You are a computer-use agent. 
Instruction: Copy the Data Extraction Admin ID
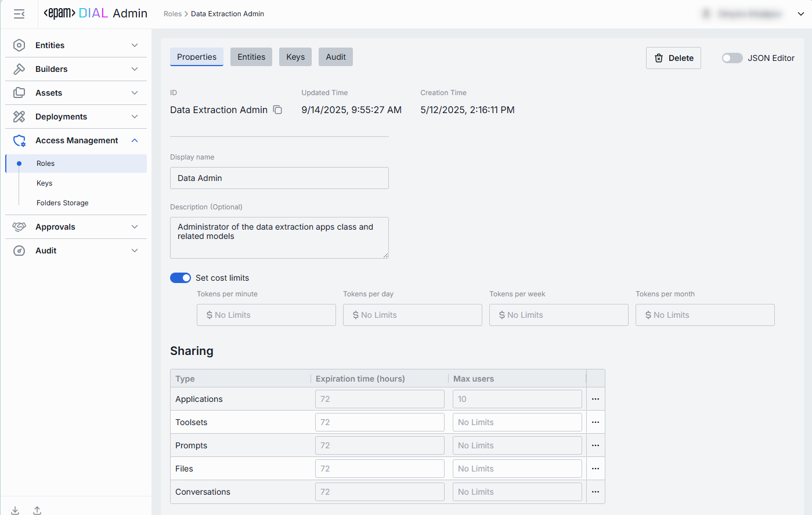click(x=277, y=110)
